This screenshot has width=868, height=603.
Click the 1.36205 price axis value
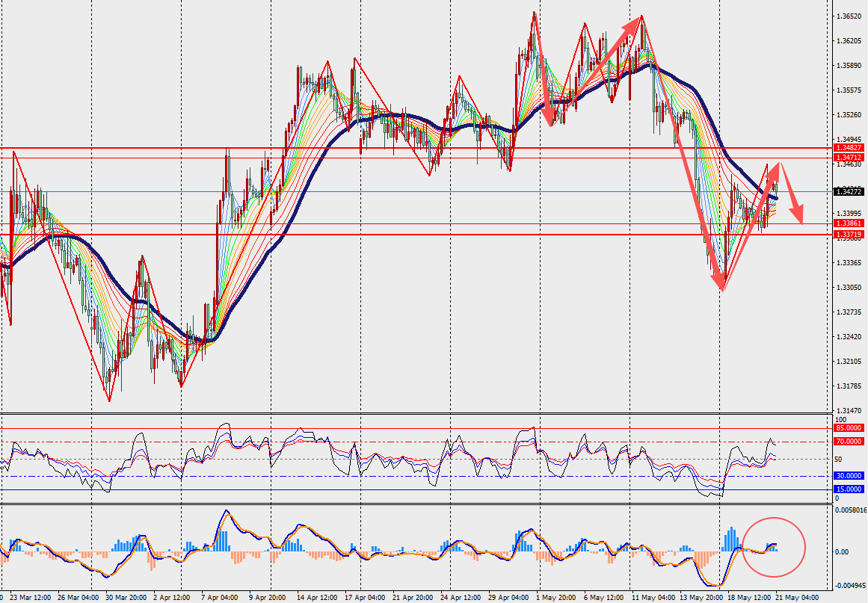click(849, 41)
